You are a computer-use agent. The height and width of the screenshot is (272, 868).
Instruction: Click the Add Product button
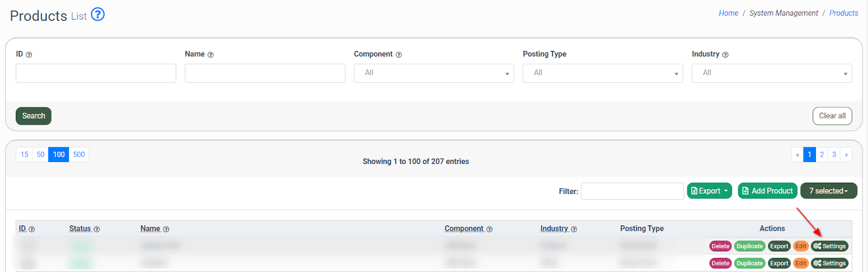(x=767, y=191)
